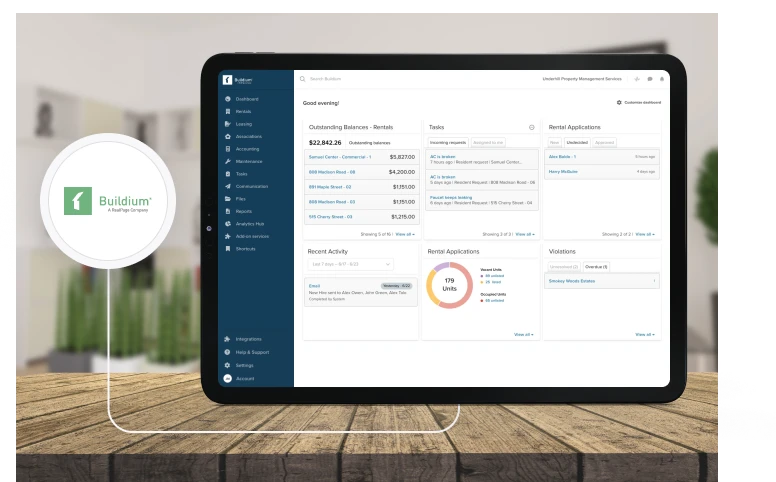Click the activity pulse icon in header
The width and height of the screenshot is (776, 482).
coord(637,79)
